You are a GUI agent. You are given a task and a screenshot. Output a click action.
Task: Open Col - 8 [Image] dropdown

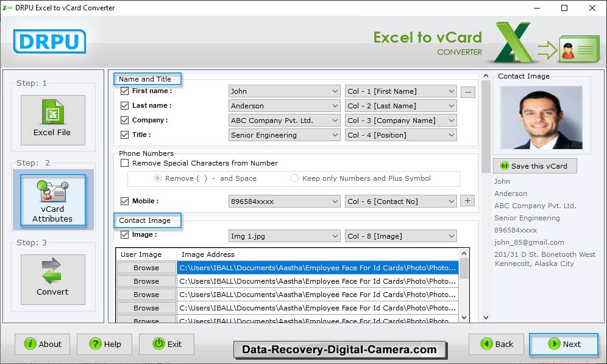click(x=400, y=236)
